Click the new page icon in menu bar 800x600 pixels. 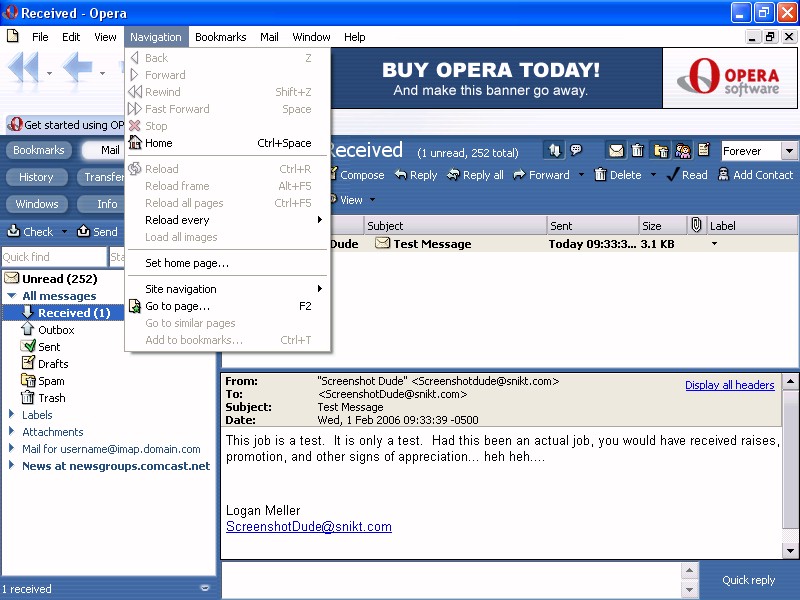[x=13, y=36]
